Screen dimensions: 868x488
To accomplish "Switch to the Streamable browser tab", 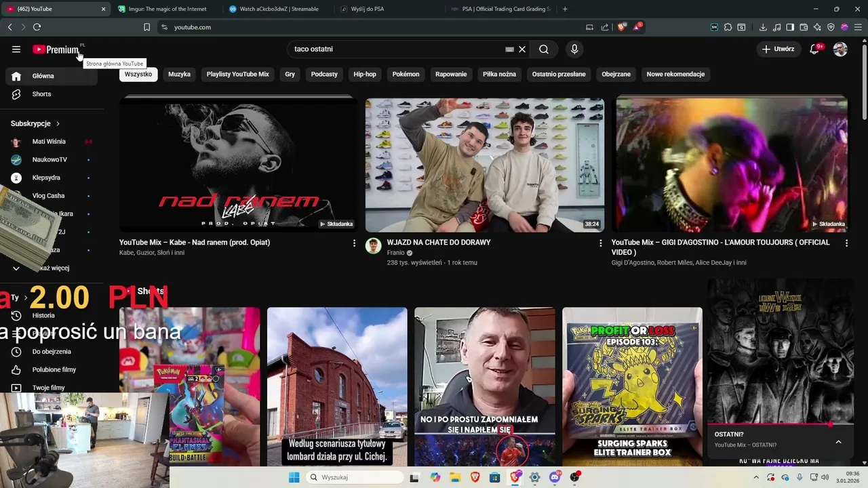I will [278, 9].
